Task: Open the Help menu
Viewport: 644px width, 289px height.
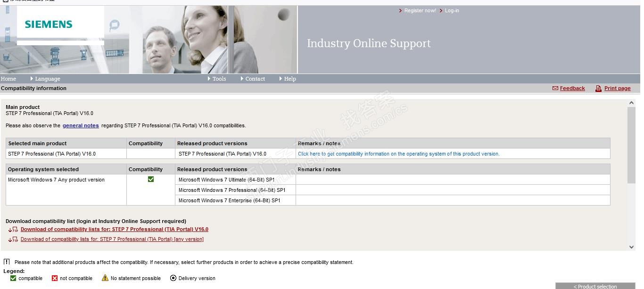Action: (x=290, y=79)
